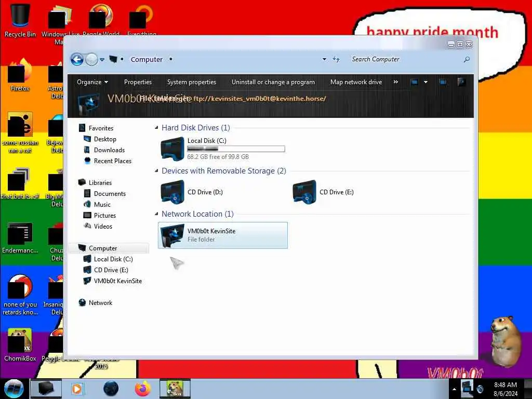Click the Help icon in toolbar

tap(461, 82)
